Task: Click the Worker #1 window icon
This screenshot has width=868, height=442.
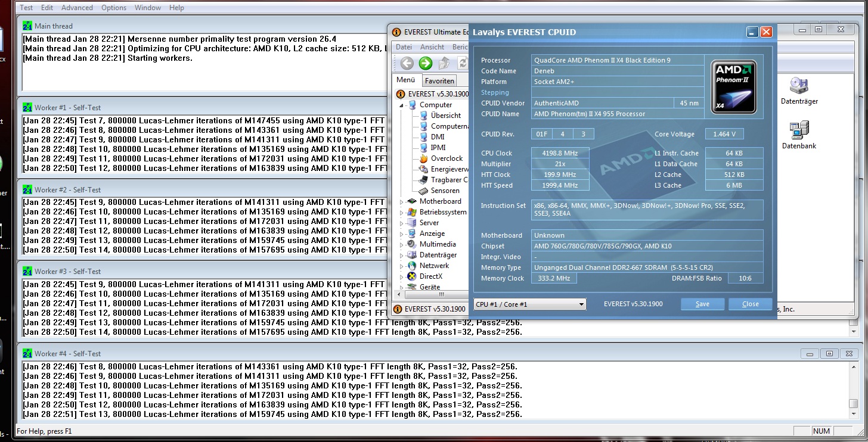Action: (x=27, y=107)
